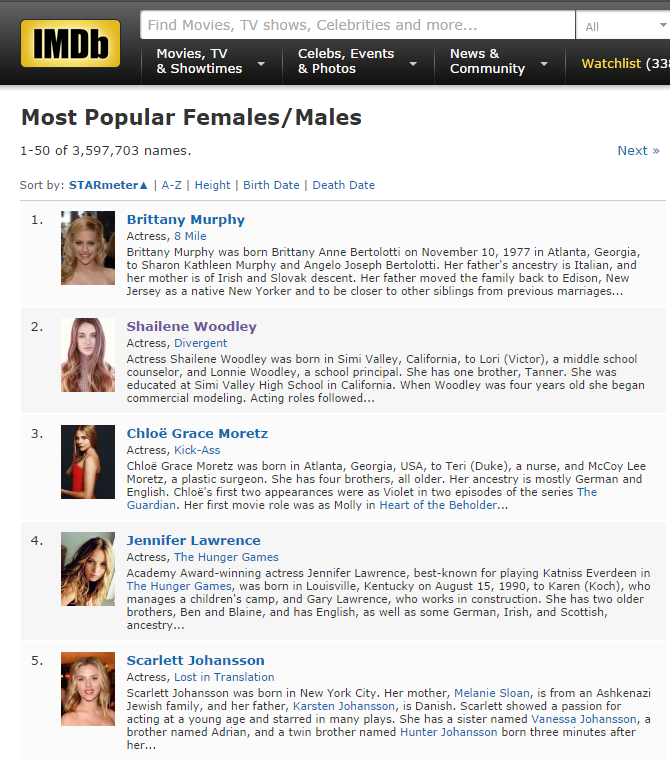The image size is (670, 762).
Task: Open Brittany Murphy's photo thumbnail
Action: 88,248
